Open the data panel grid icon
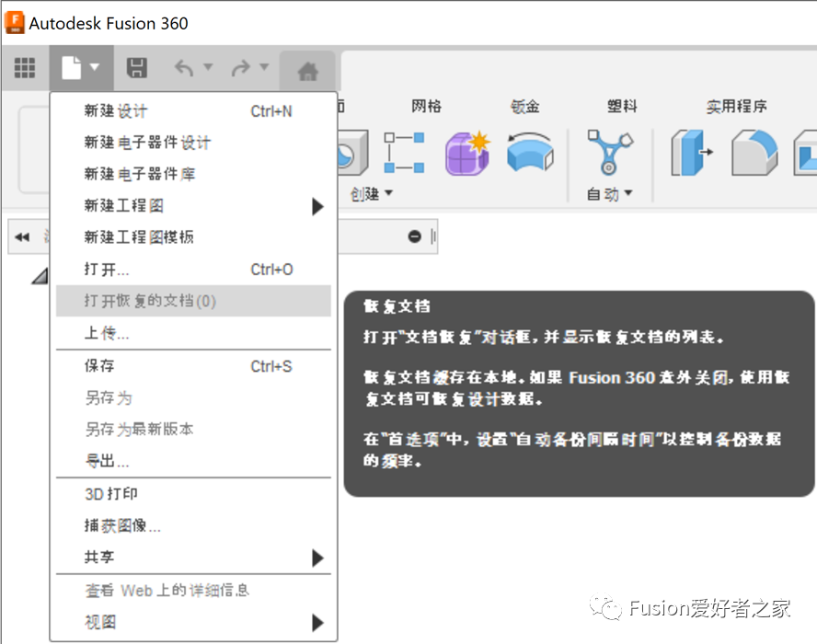The height and width of the screenshot is (644, 817). pos(25,68)
